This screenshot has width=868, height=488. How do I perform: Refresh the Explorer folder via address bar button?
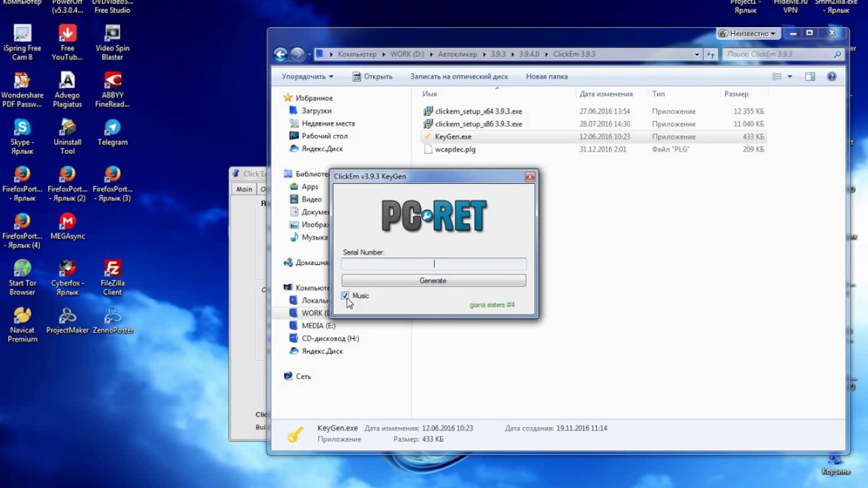pyautogui.click(x=711, y=54)
